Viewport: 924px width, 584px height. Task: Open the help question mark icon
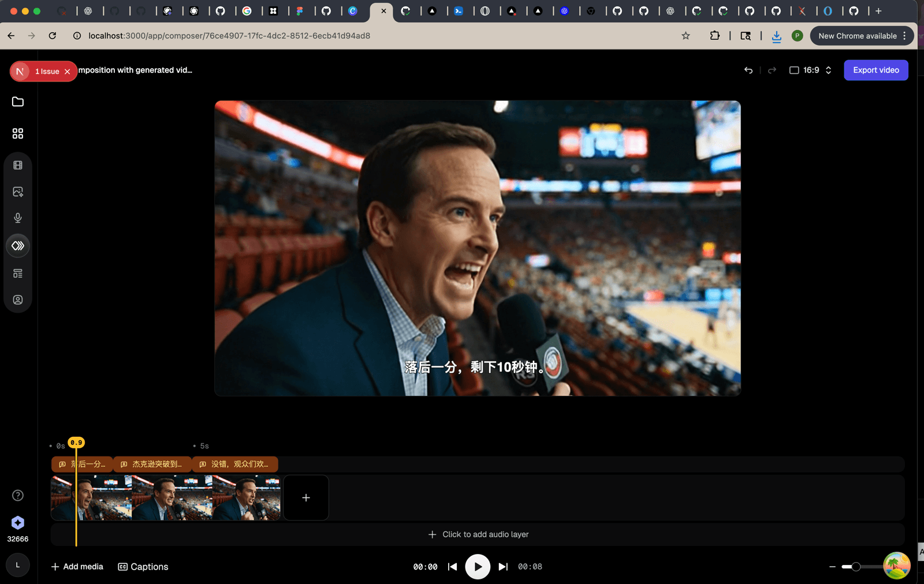18,495
